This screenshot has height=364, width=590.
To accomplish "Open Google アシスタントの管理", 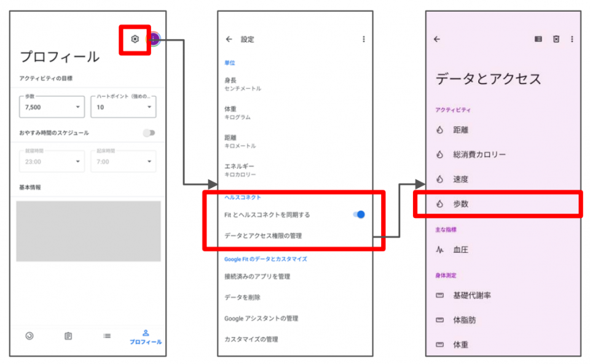I will click(x=261, y=319).
